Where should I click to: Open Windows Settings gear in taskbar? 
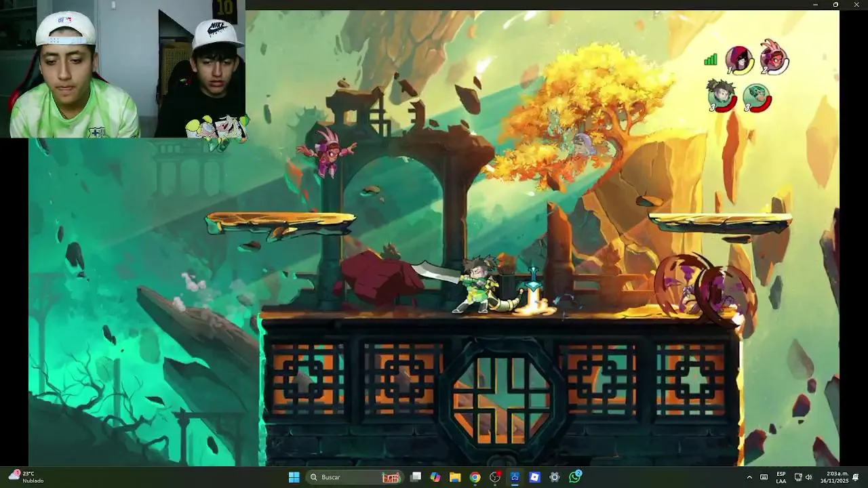point(555,477)
